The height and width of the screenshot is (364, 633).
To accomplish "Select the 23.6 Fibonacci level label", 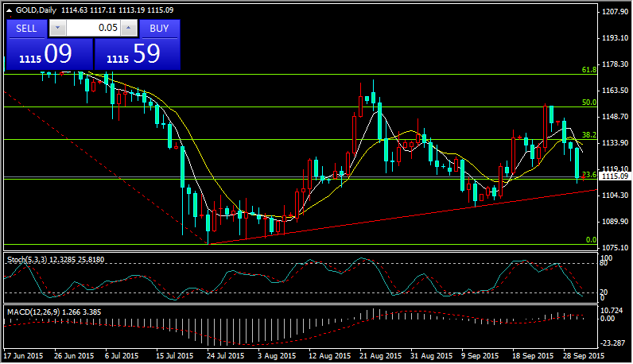I will click(588, 174).
